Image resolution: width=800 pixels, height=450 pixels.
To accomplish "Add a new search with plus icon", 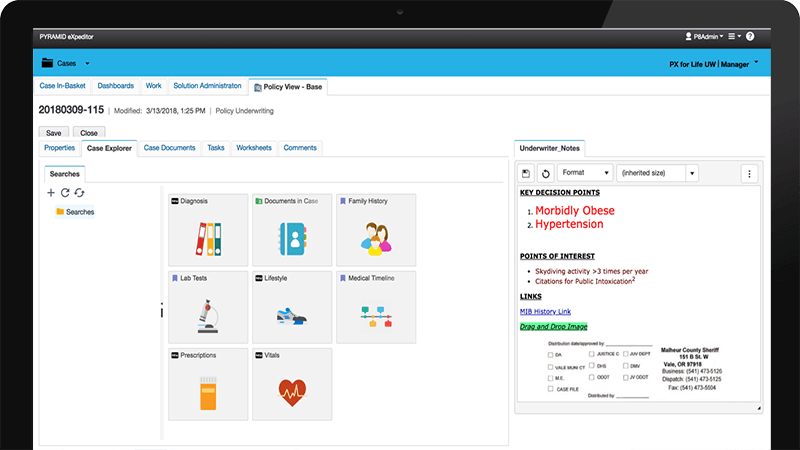I will point(51,193).
